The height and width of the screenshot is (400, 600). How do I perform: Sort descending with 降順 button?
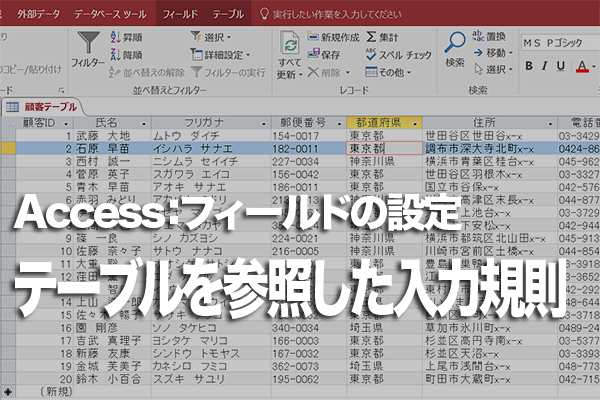(x=126, y=55)
